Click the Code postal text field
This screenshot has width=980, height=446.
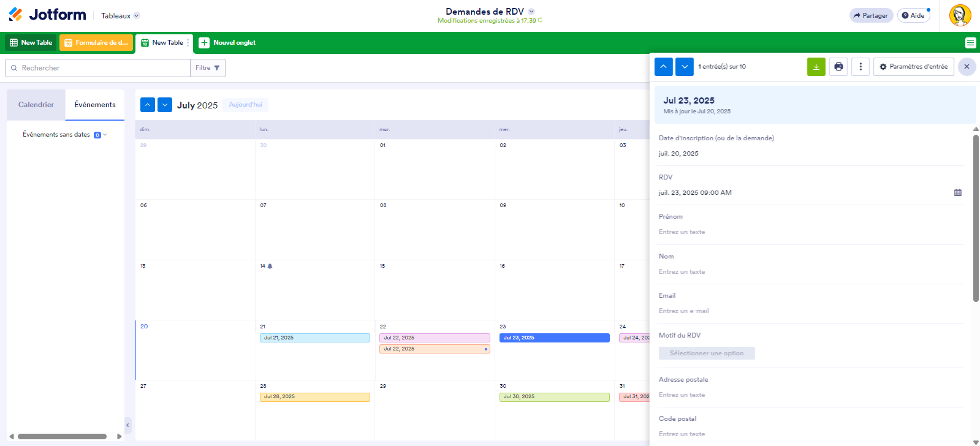click(811, 434)
